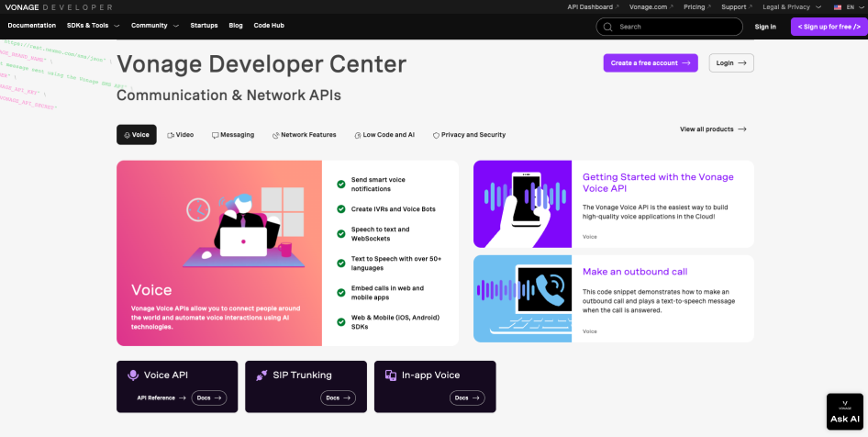Select the Voice product tab
Viewport: 868px width, 437px height.
pos(136,135)
